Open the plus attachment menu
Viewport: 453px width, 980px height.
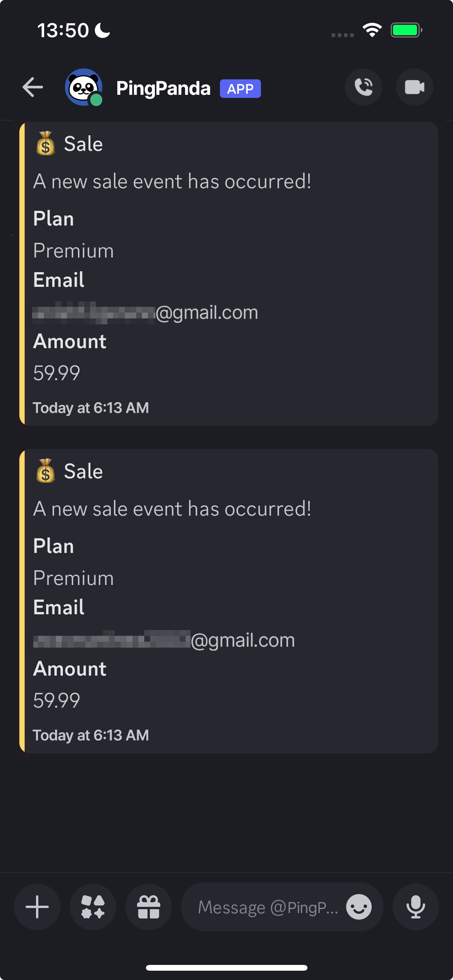pos(37,907)
